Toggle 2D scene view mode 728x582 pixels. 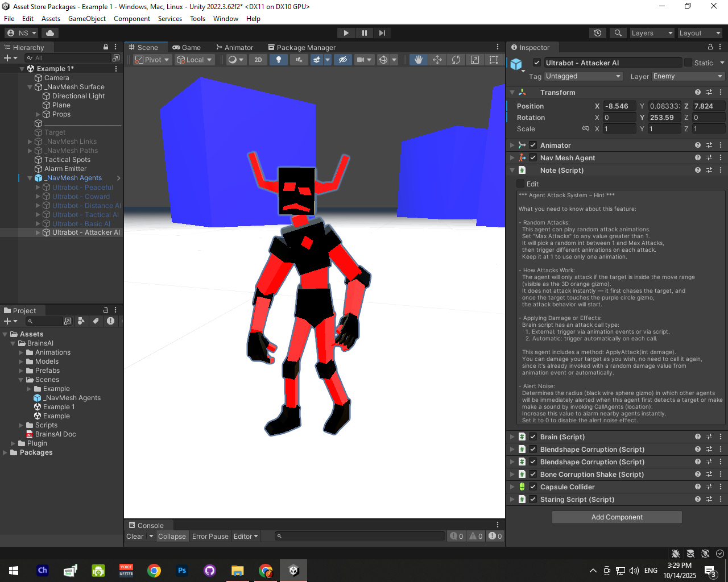tap(258, 60)
